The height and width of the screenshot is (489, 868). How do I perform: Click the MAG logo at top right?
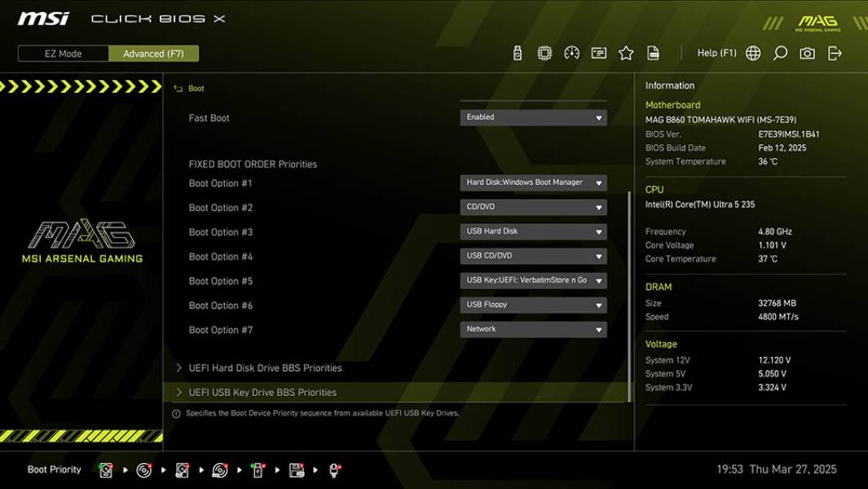[x=817, y=23]
